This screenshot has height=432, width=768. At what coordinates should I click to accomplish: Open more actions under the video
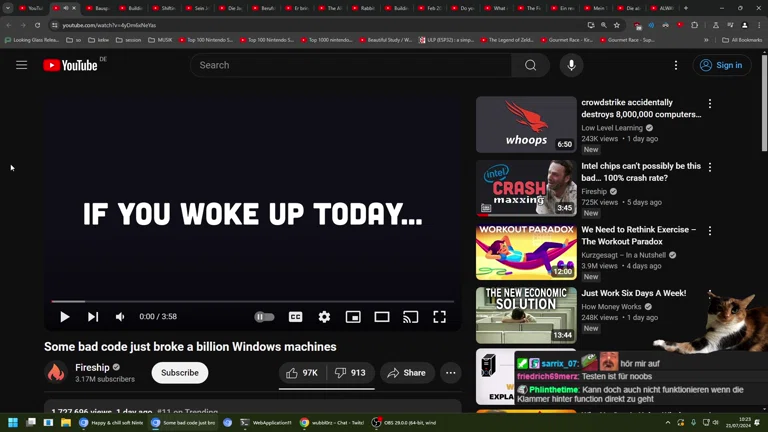click(451, 373)
